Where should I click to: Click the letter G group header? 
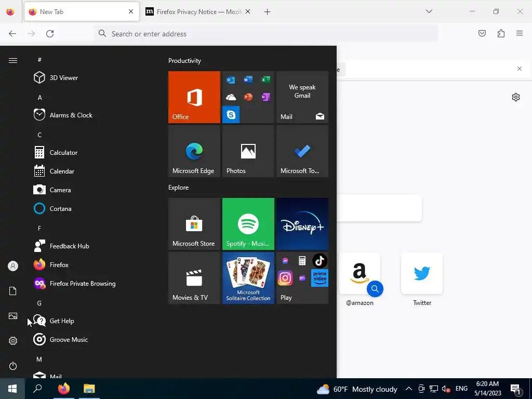[x=39, y=303]
